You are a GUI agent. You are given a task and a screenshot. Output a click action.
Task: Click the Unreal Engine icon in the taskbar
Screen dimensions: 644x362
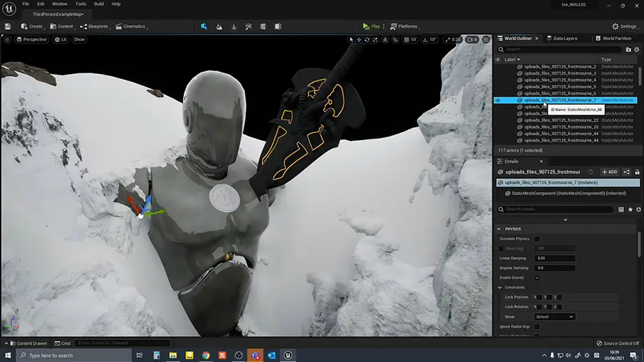click(x=288, y=355)
